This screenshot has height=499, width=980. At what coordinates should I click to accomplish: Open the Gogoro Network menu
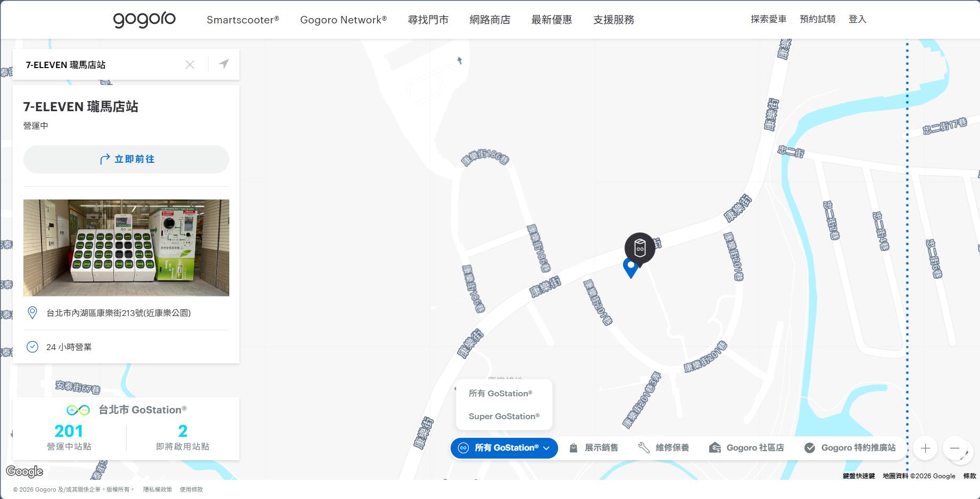(343, 20)
